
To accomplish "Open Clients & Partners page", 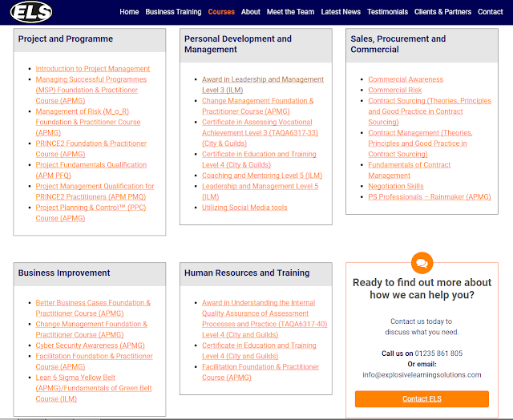I will [442, 12].
